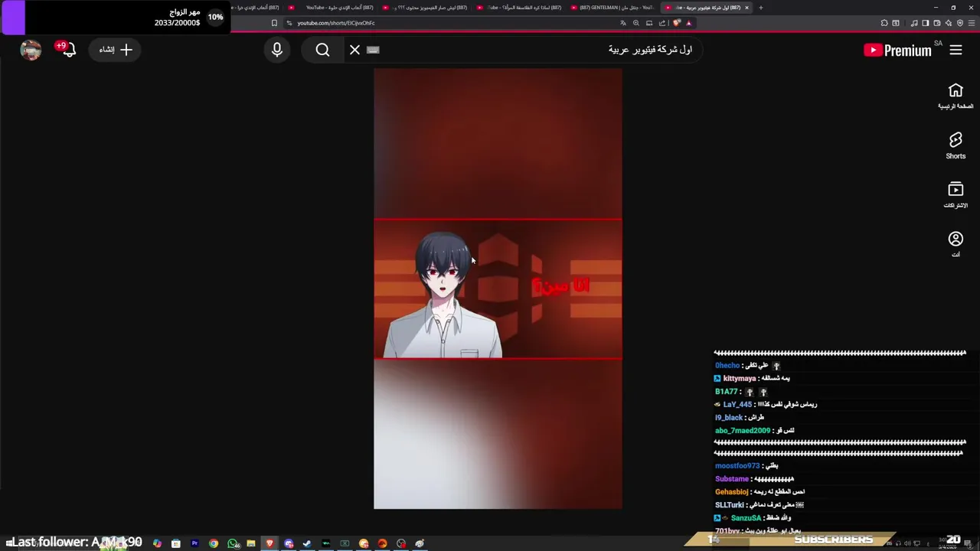Switch to tab ليش صار الفيمبويز محتوى
This screenshot has height=551, width=980.
pyautogui.click(x=426, y=8)
